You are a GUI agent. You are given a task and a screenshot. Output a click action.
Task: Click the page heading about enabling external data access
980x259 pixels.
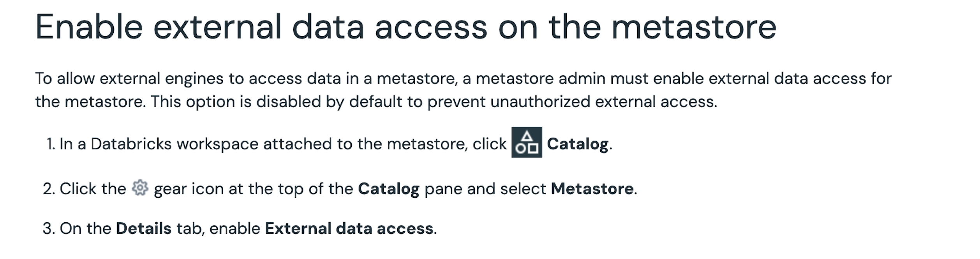tap(405, 27)
